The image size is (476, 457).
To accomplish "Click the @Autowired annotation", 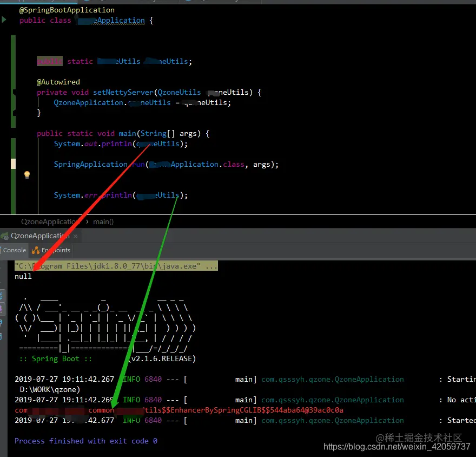I will point(58,82).
